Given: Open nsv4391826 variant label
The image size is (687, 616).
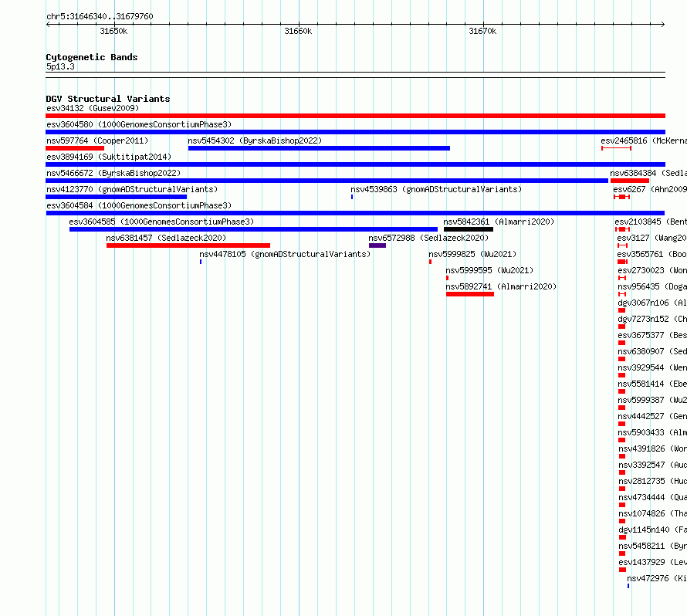Looking at the screenshot, I should (653, 448).
